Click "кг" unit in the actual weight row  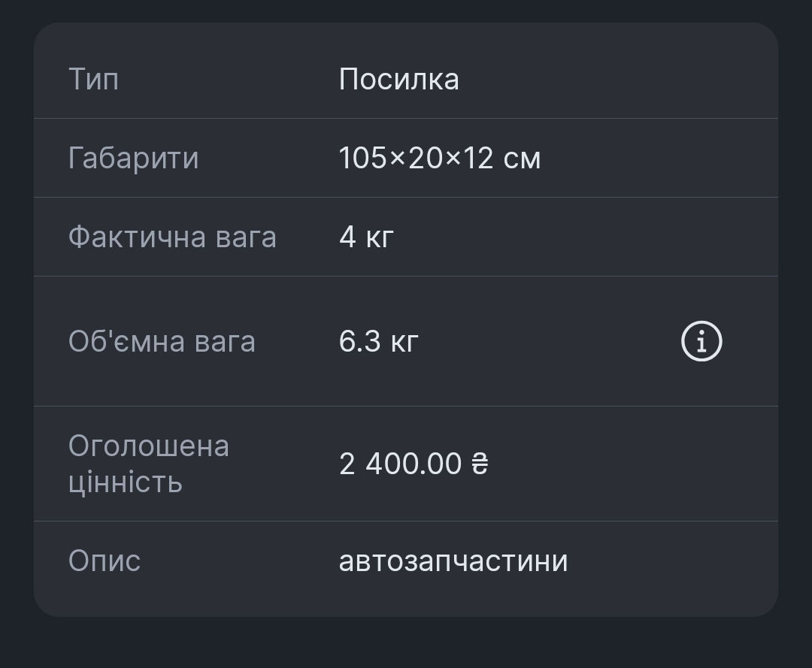click(380, 238)
